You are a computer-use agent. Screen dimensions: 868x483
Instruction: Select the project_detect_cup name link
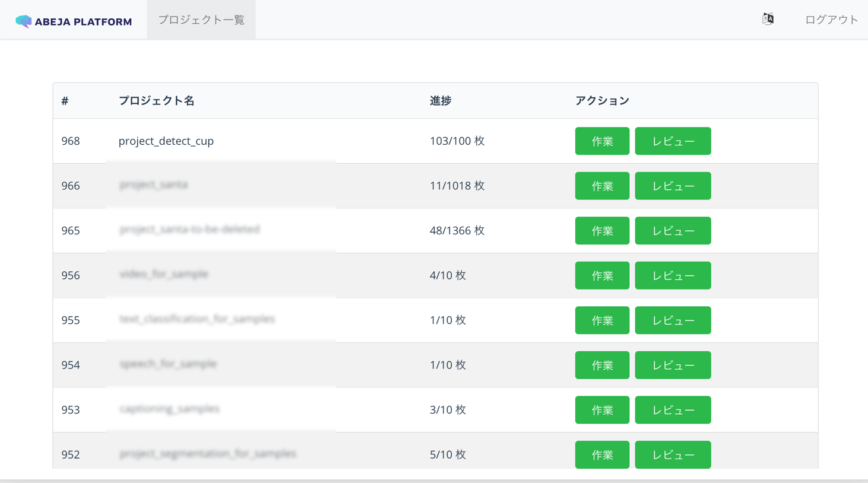pos(166,141)
